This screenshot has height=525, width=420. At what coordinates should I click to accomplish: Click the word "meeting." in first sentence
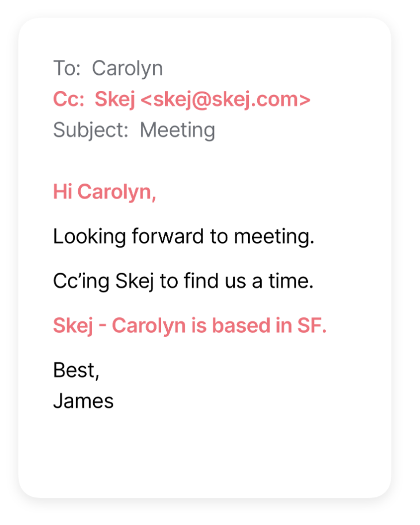[x=274, y=237]
